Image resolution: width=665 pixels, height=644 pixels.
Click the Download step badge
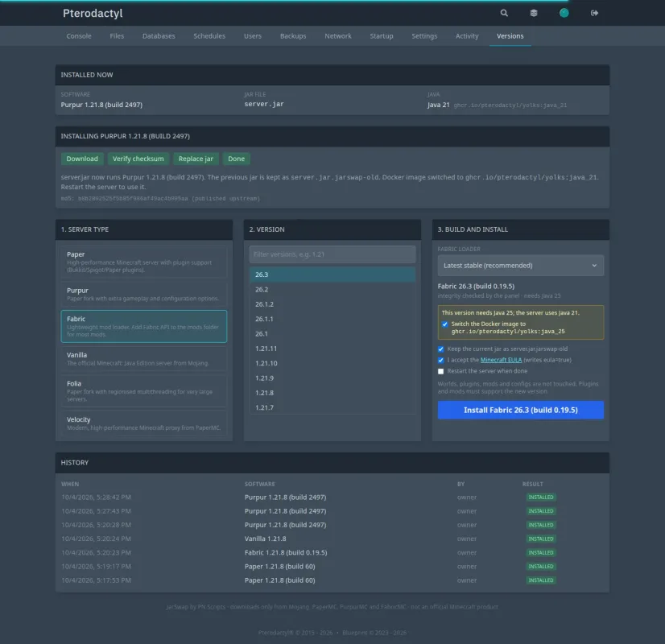coord(82,159)
